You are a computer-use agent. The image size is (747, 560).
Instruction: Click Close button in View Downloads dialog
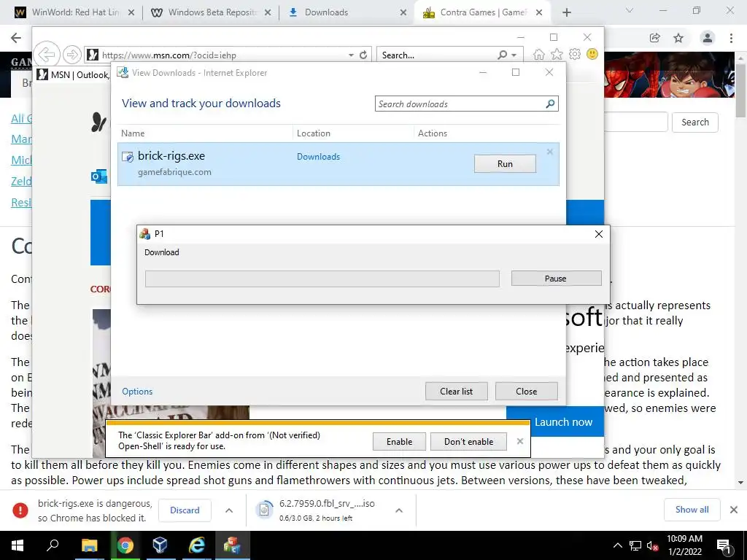[x=526, y=391]
